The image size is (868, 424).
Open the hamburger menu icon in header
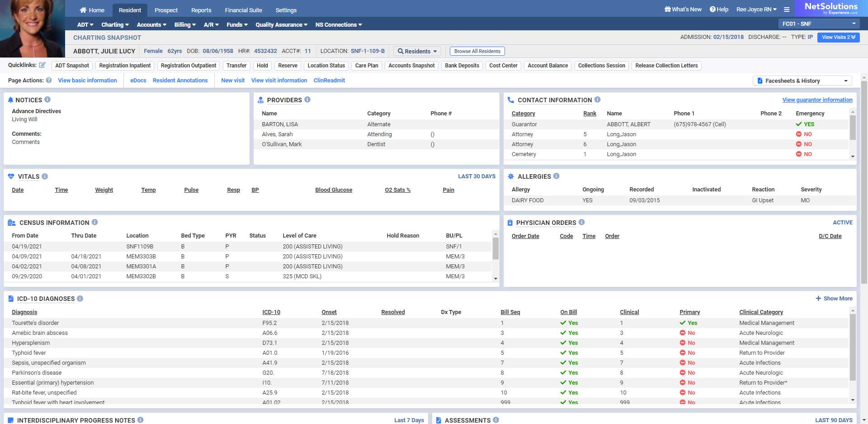point(787,10)
